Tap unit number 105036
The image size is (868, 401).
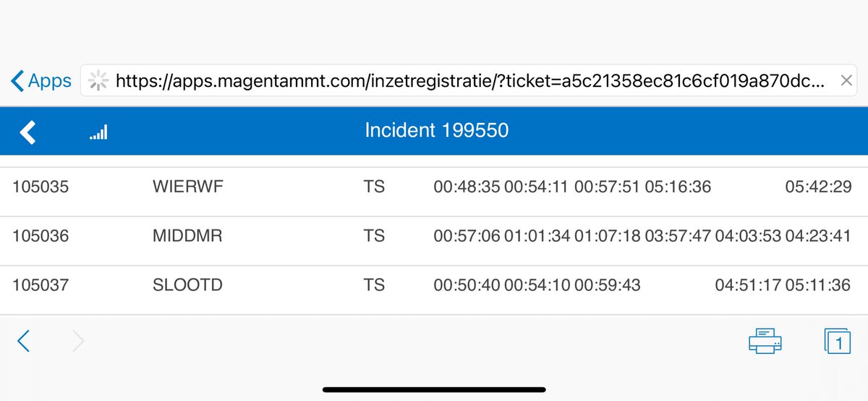[41, 237]
